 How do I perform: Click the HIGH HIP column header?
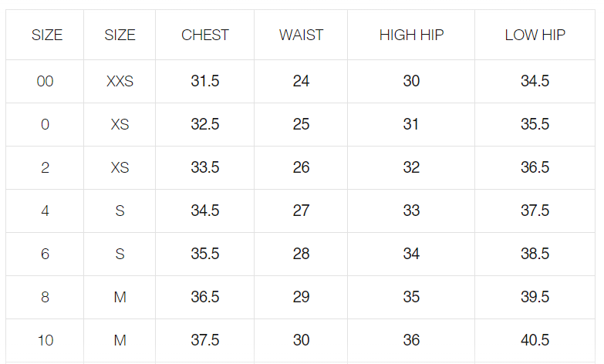click(411, 35)
